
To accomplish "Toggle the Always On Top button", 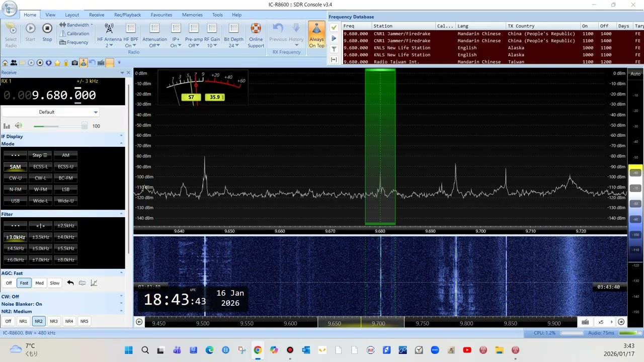I will point(316,35).
